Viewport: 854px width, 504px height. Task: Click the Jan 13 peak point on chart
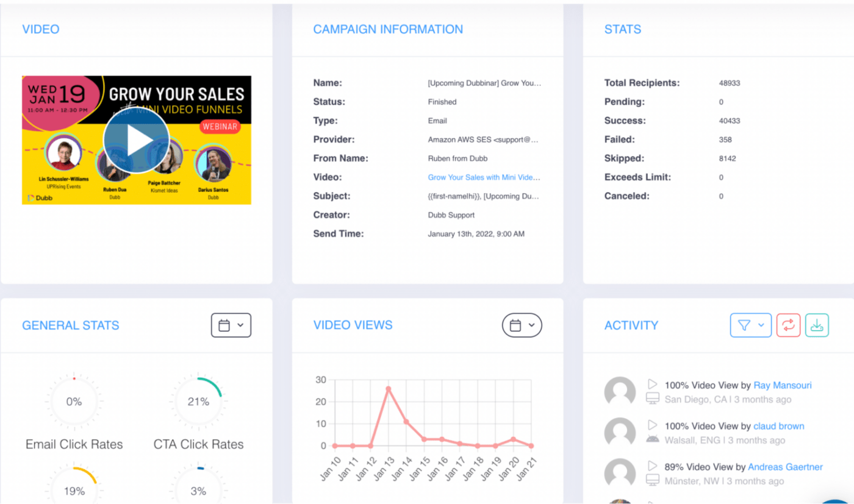coord(388,389)
